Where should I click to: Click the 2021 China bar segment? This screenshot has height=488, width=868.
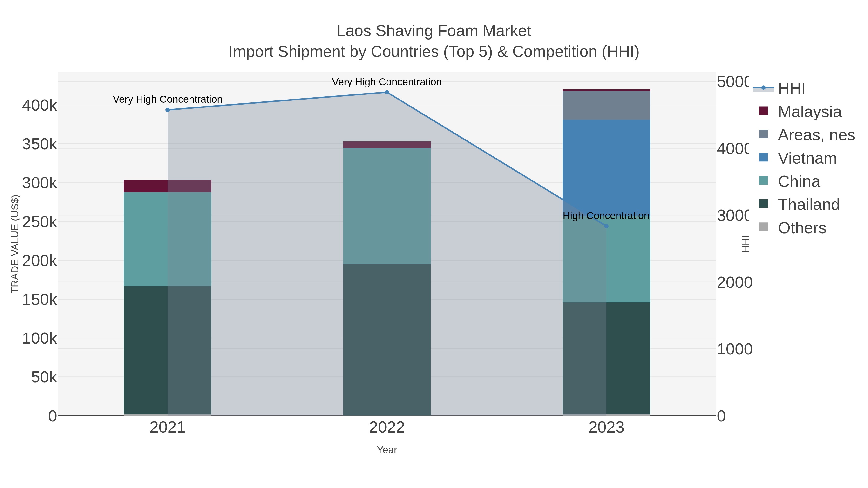click(168, 239)
